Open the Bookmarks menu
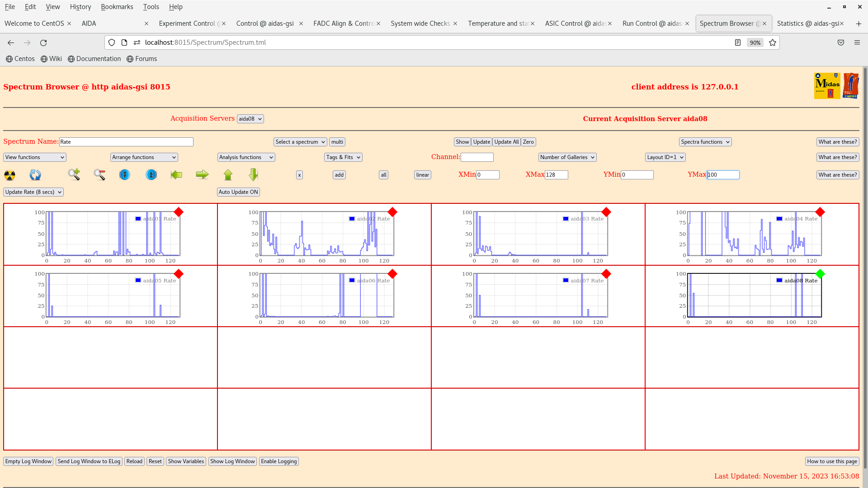This screenshot has width=868, height=488. point(117,7)
